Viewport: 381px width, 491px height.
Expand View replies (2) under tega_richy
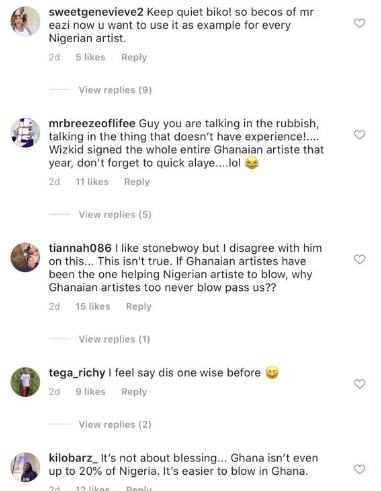(x=115, y=425)
